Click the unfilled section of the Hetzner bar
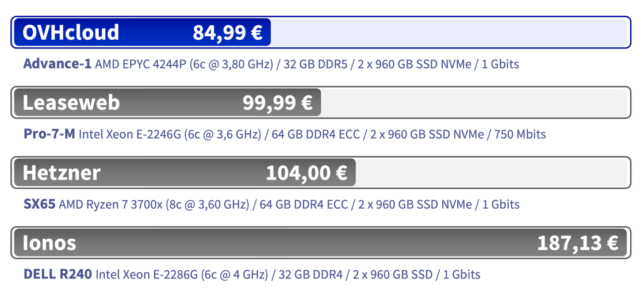The image size is (644, 298). (x=489, y=173)
